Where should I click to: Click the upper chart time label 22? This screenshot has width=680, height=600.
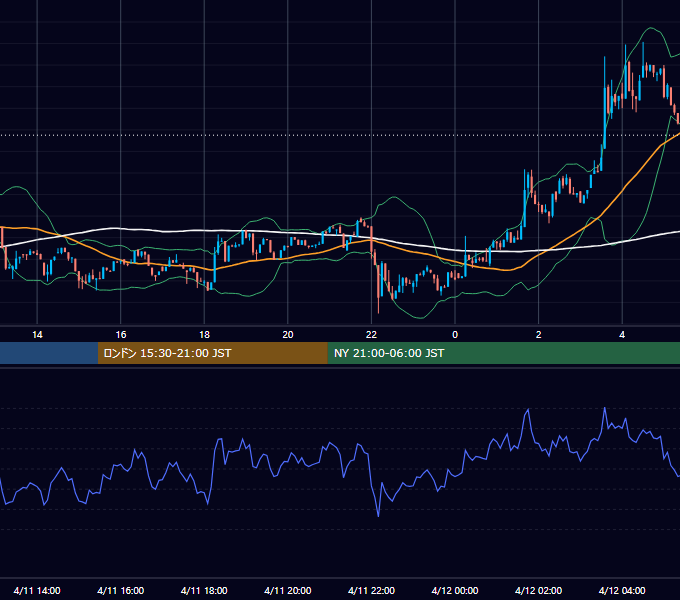(371, 335)
